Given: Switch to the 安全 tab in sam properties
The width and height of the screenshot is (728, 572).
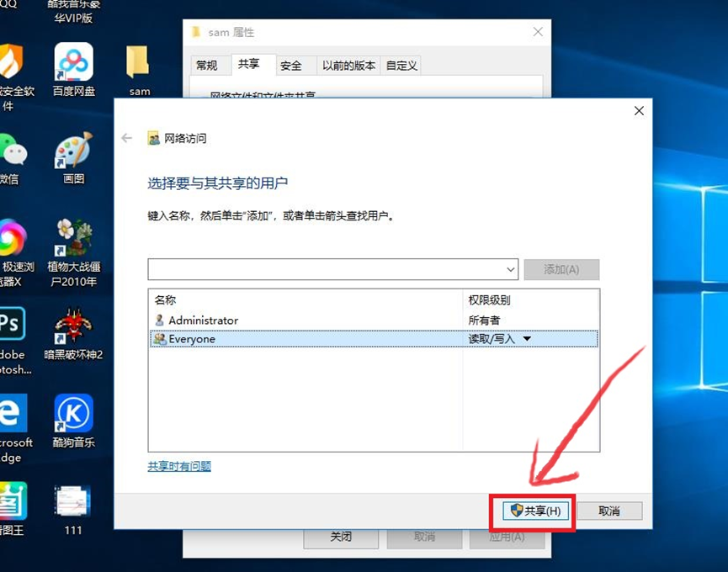Looking at the screenshot, I should point(291,66).
